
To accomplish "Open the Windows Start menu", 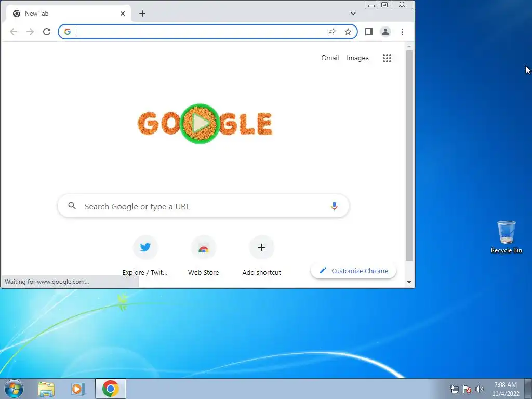I will (14, 389).
